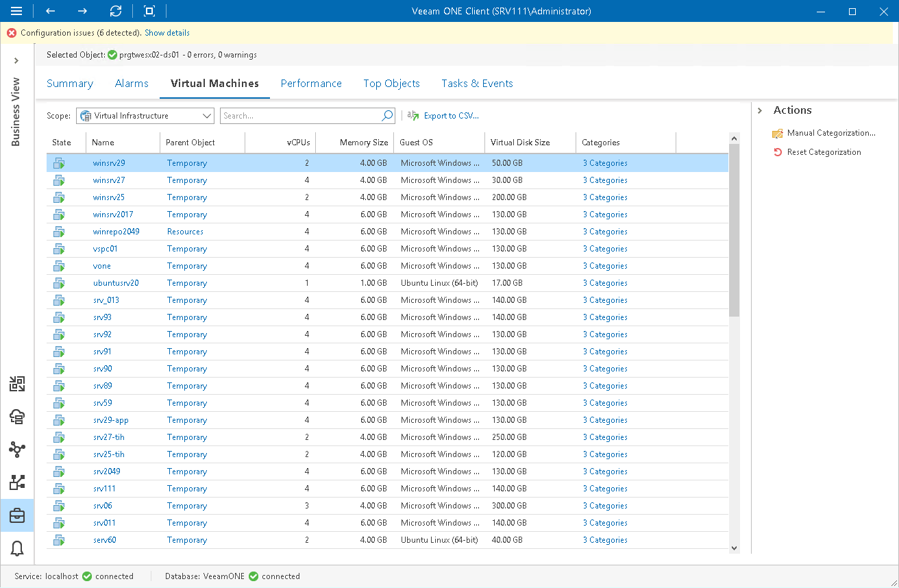Open the Performance tab
The image size is (899, 588).
click(x=311, y=84)
